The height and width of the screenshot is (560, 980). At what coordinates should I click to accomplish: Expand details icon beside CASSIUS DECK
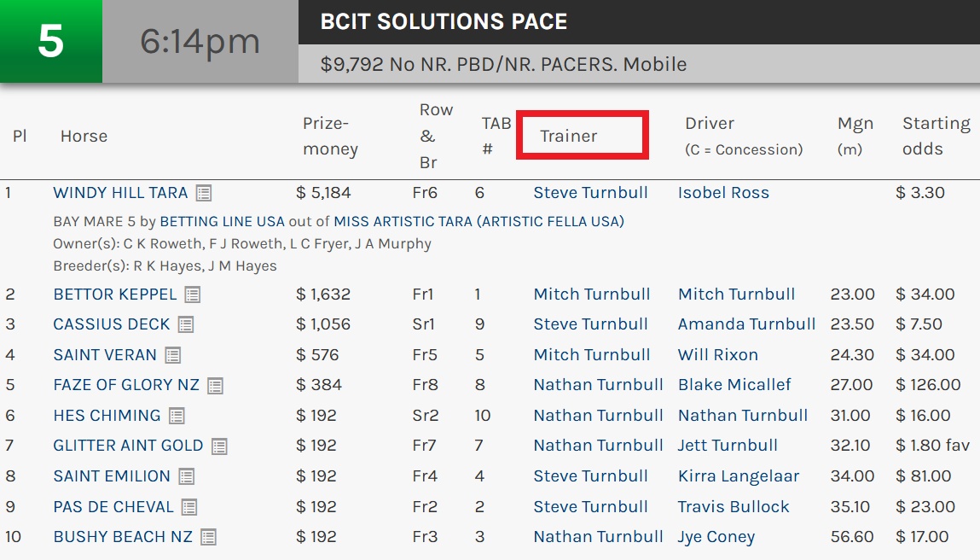186,324
